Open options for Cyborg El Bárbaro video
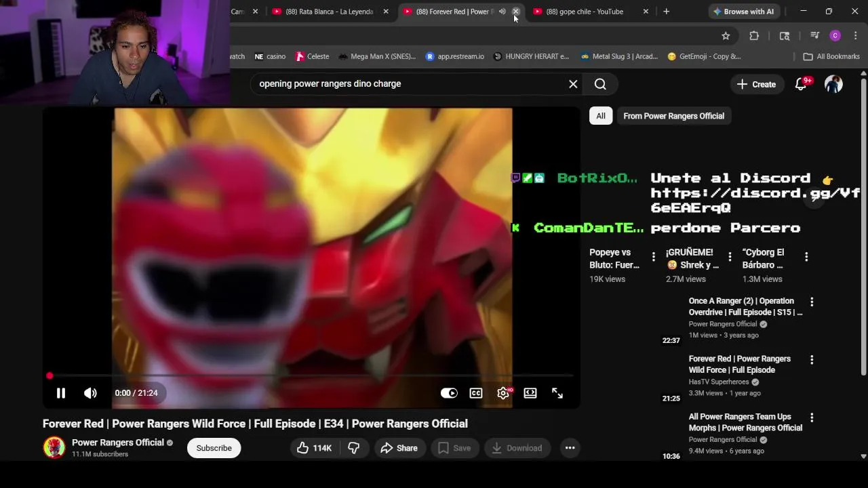 click(x=806, y=257)
